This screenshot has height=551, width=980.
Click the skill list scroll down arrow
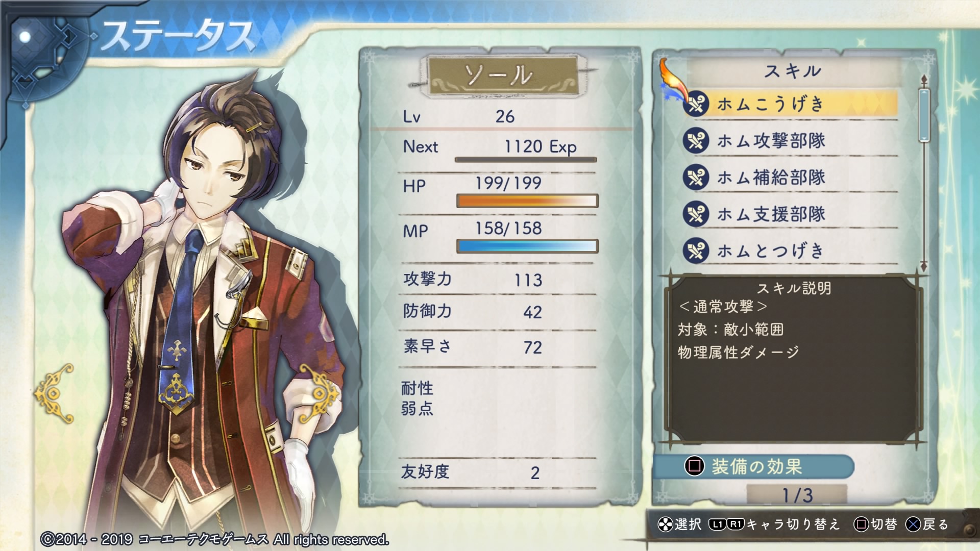(923, 266)
